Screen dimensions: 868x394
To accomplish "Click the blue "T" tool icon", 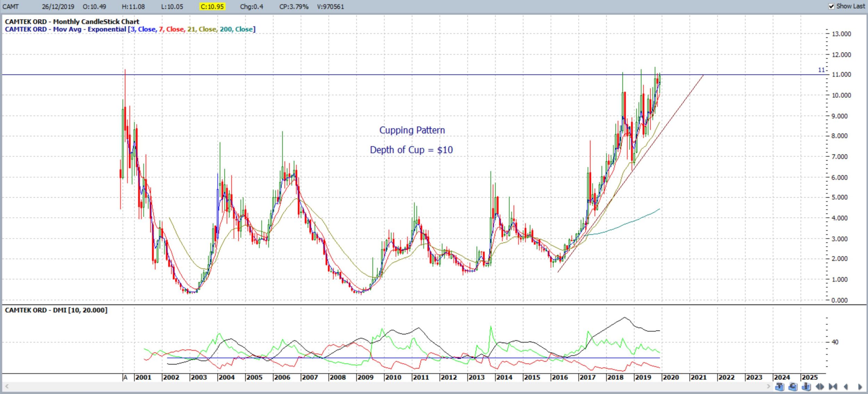I will pos(780,386).
